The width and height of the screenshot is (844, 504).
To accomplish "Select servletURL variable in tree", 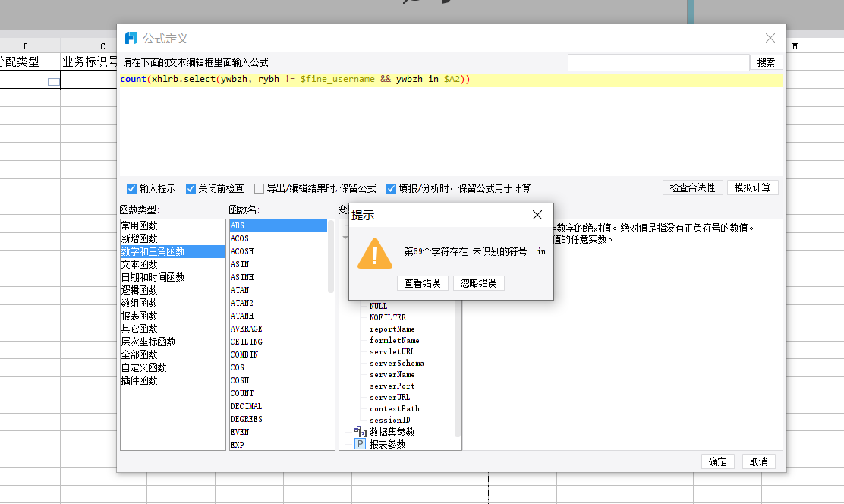I will [x=392, y=351].
